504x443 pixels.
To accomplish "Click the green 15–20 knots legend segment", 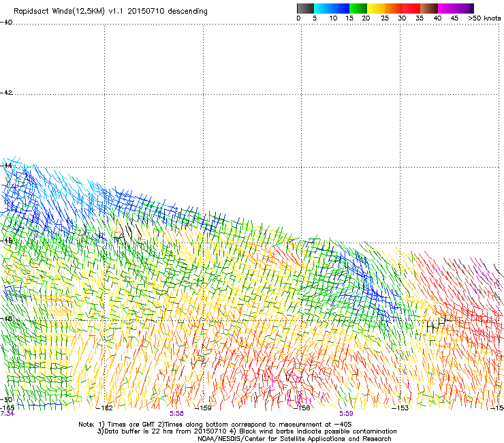I will tap(358, 8).
